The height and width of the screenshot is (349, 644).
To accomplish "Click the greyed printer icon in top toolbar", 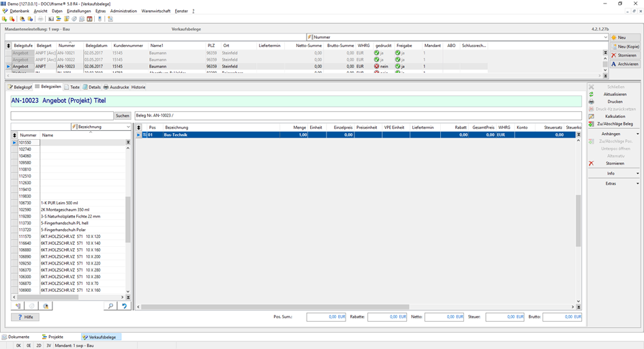I will [40, 19].
